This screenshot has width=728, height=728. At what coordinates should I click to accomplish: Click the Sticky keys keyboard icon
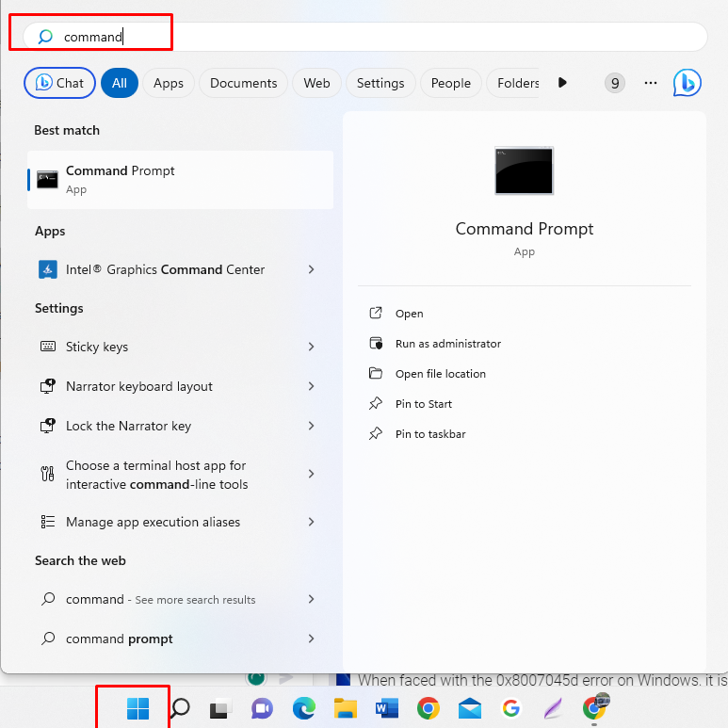[48, 347]
